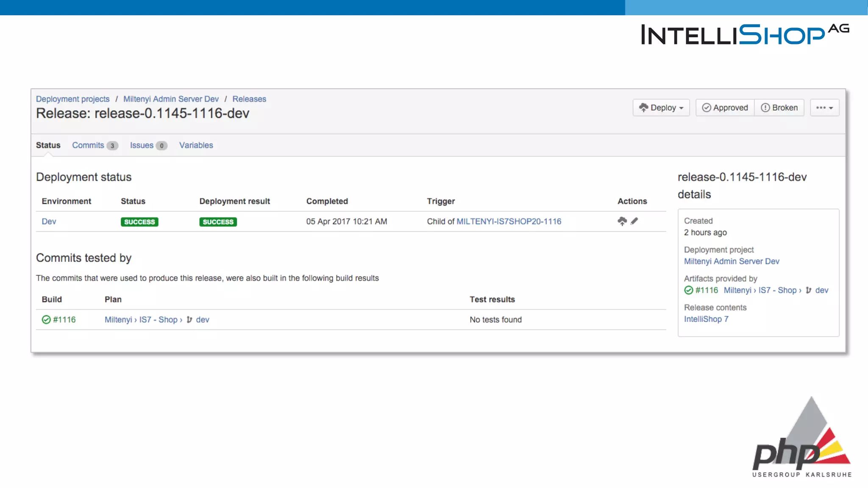Click green checkmark icon under Artifacts provided by
Screen dimensions: 868x488
point(689,290)
